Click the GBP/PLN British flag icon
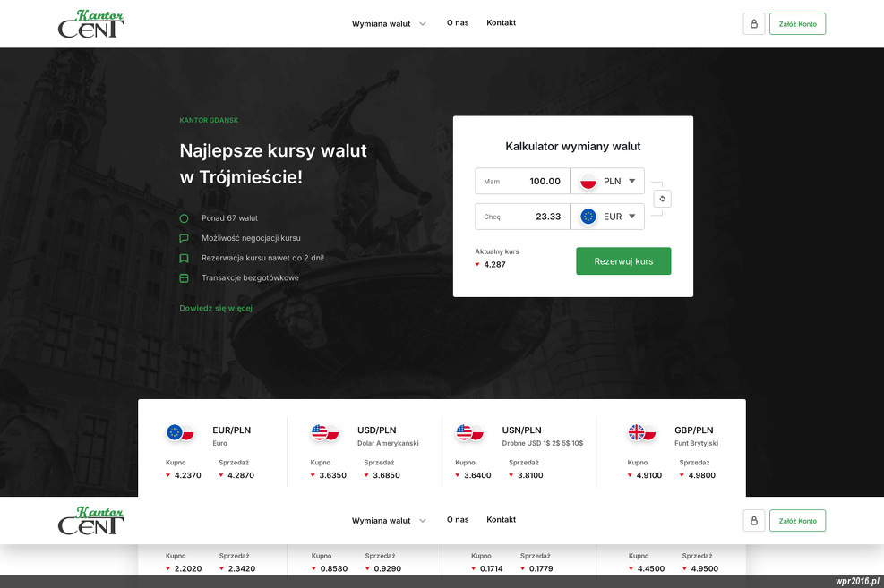This screenshot has width=884, height=588. coord(637,433)
